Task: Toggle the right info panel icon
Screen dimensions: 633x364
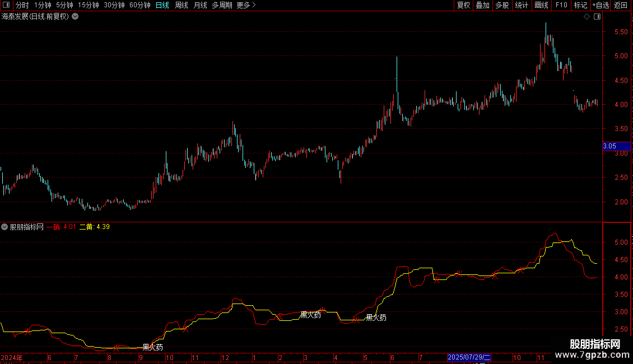Action: (x=597, y=17)
